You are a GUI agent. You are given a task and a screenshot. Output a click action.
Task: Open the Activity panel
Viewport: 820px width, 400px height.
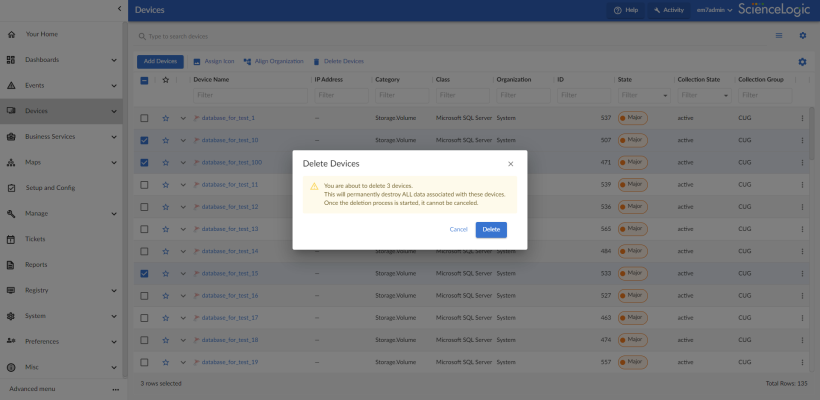click(668, 10)
